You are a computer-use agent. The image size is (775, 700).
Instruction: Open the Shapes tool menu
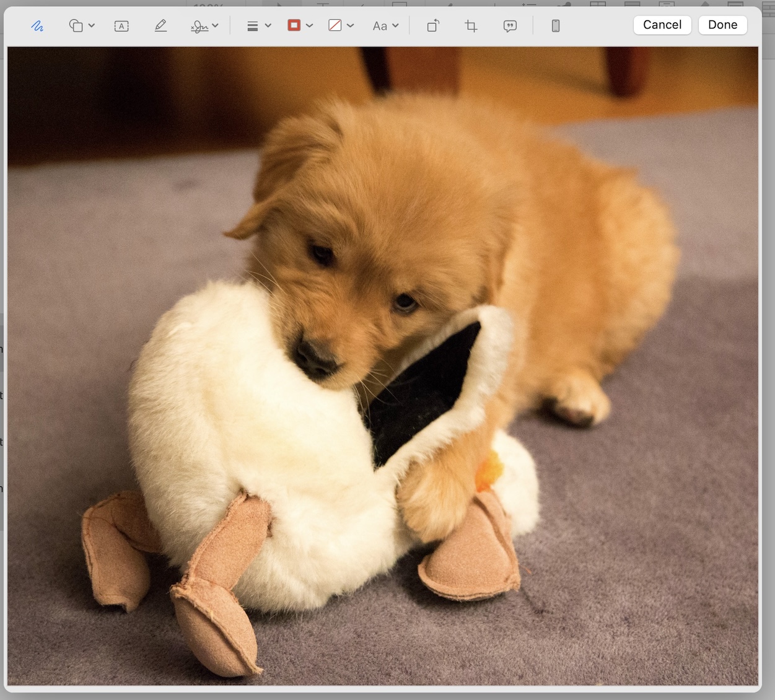91,26
